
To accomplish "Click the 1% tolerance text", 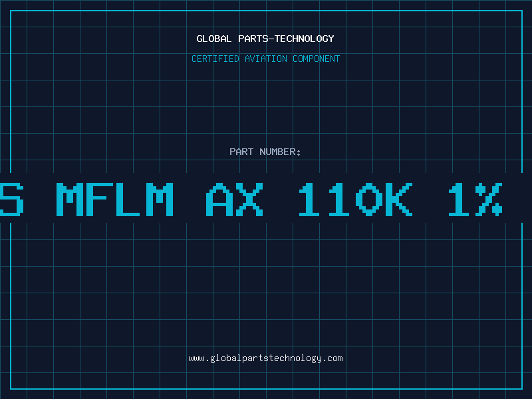I will click(475, 199).
